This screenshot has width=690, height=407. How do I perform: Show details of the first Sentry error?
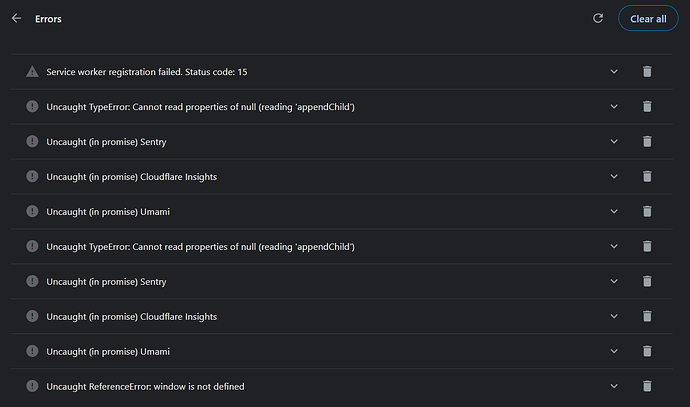click(614, 142)
